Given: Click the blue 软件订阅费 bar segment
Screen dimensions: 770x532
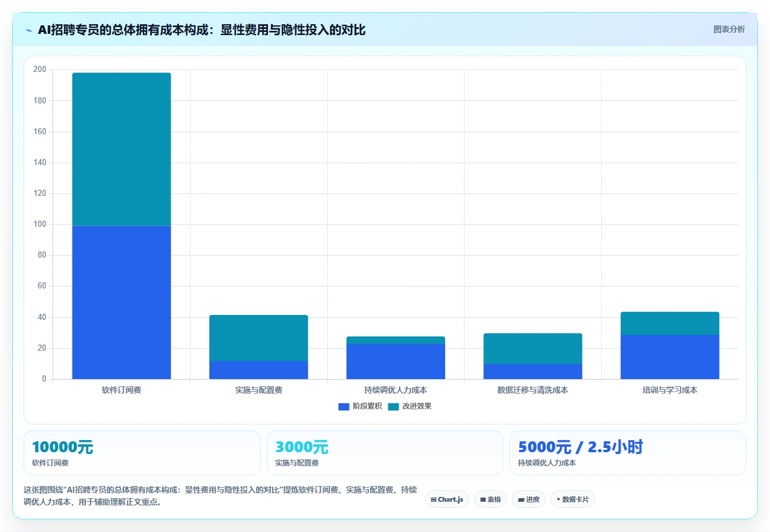Looking at the screenshot, I should 122,302.
